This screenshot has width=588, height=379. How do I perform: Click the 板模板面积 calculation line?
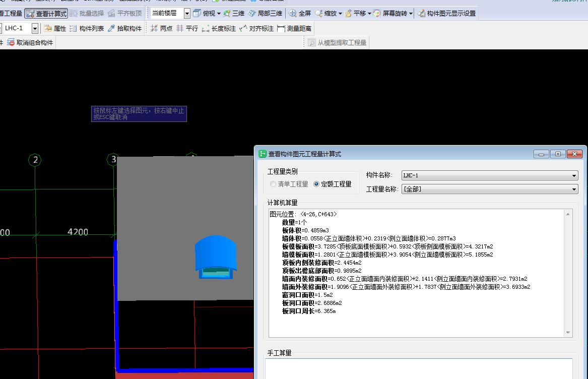click(x=387, y=246)
